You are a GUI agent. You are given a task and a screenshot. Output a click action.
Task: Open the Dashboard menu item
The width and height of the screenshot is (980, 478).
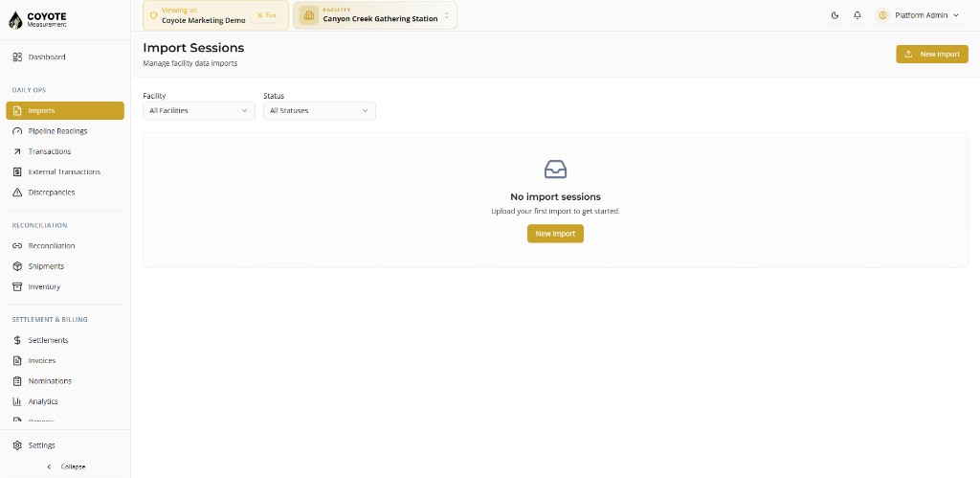(65, 57)
